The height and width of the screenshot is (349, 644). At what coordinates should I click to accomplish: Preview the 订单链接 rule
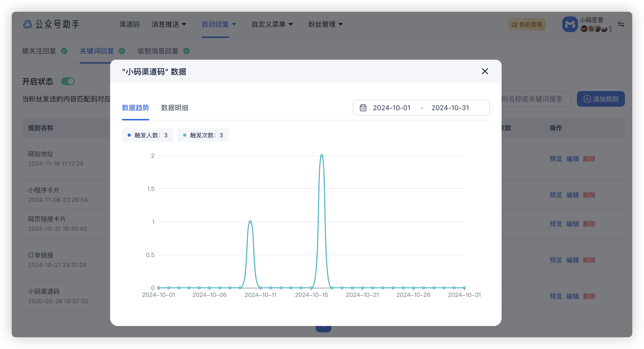click(x=555, y=260)
